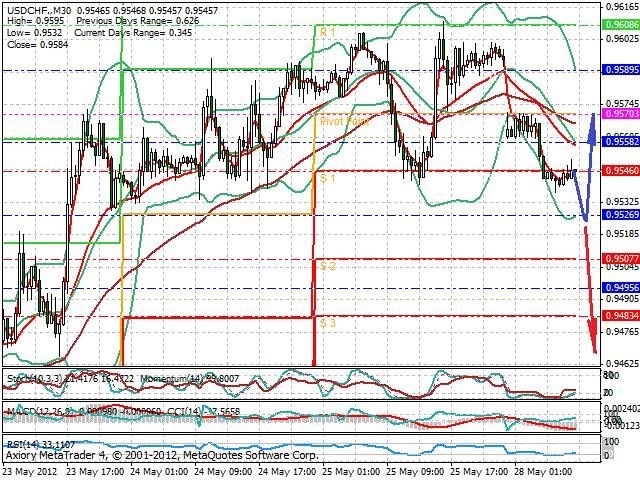Click the 28 May 01:00 time axis marker
Screen dimensions: 640x480
(x=543, y=471)
